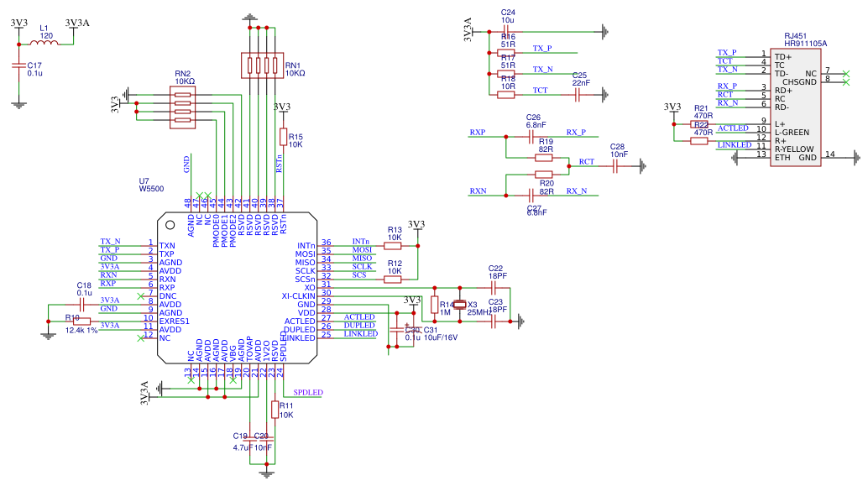The width and height of the screenshot is (868, 486).
Task: Click the L-GREEN pin label
Action: pyautogui.click(x=792, y=133)
